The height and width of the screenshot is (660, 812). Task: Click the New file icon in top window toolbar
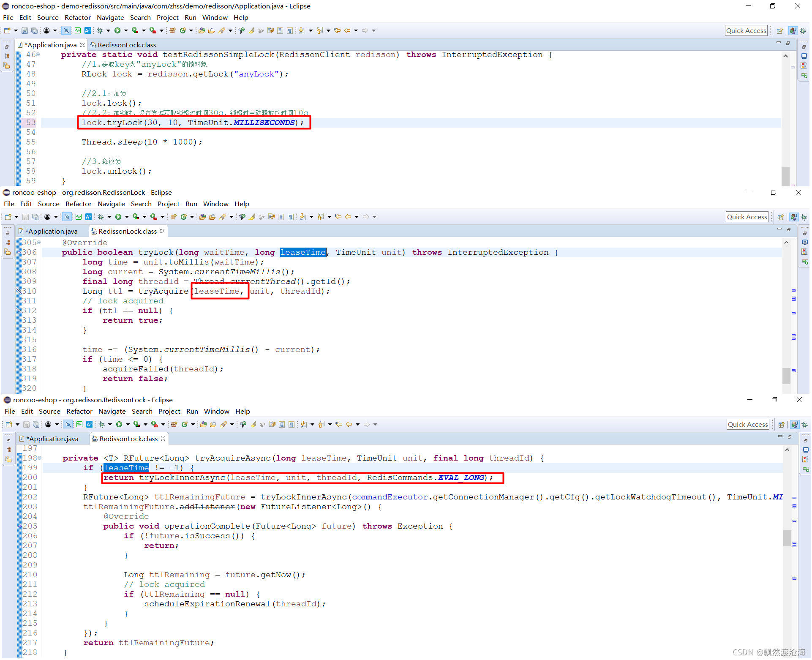(x=8, y=30)
